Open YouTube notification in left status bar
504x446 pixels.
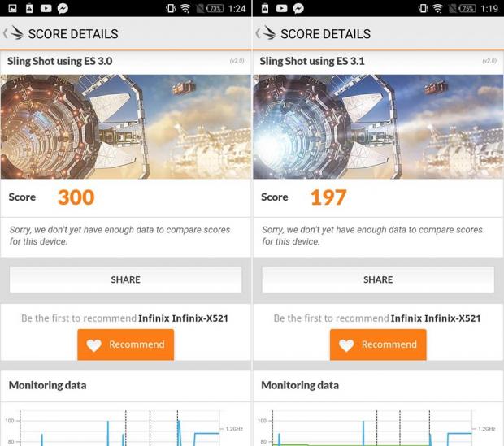[46, 8]
